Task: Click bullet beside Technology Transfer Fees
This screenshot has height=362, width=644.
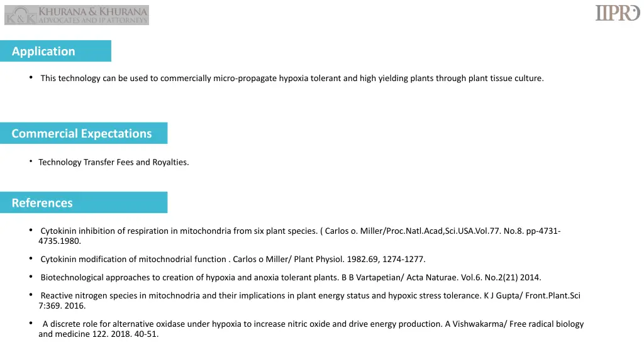Action: (31, 162)
